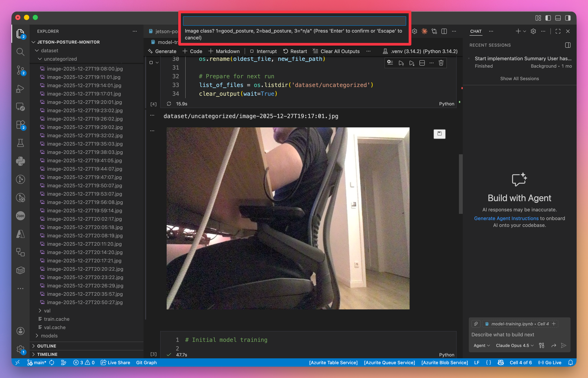
Task: Open the Extensions view
Action: click(20, 125)
